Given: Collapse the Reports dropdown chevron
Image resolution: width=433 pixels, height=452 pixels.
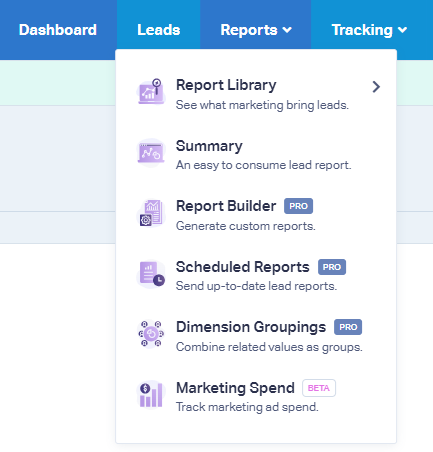Looking at the screenshot, I should pyautogui.click(x=287, y=30).
